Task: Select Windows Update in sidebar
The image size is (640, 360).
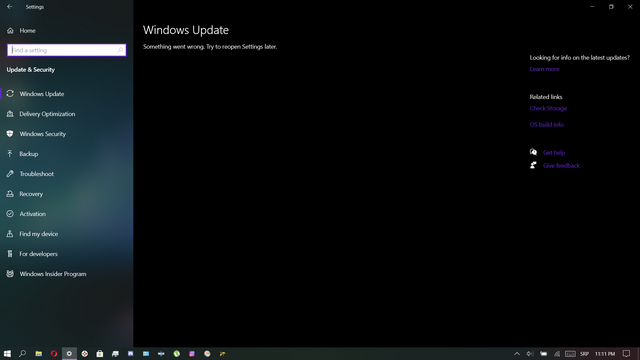Action: (x=67, y=94)
